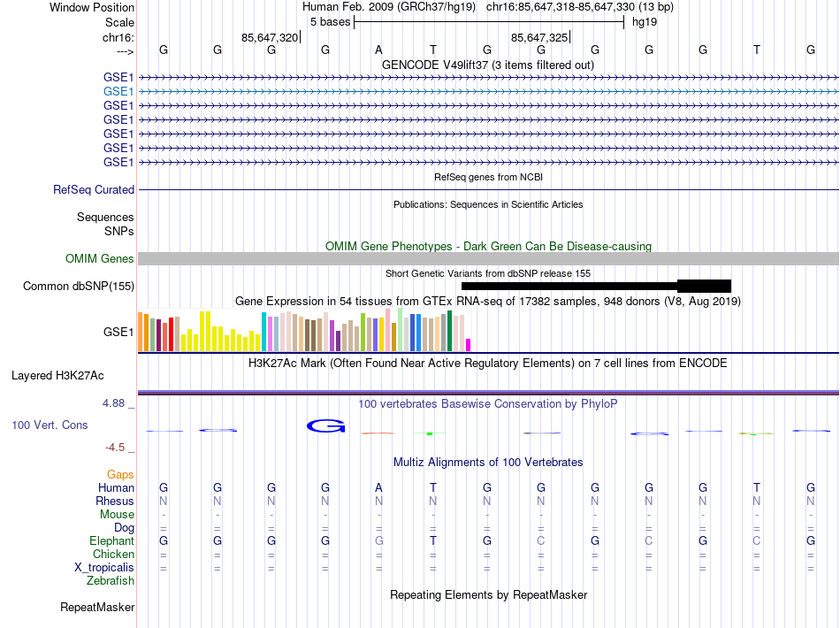Select the Scale label in the ruler

tap(119, 22)
